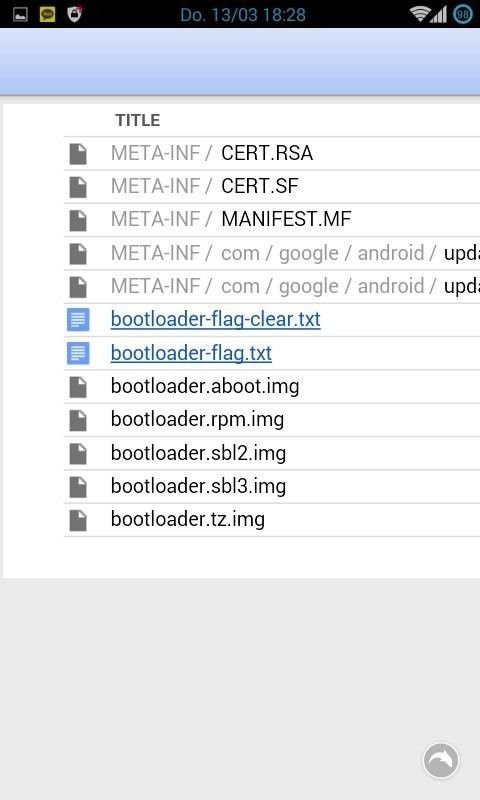Tap the dolphin browser floating button
The image size is (480, 800).
(441, 760)
